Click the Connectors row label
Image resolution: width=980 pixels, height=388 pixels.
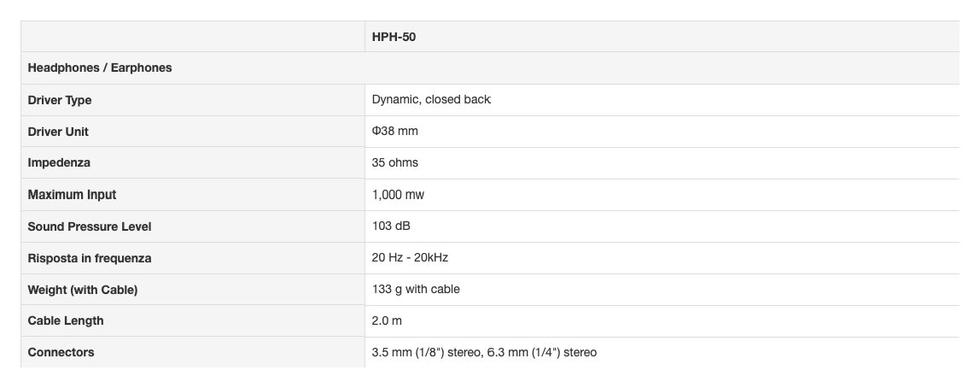(61, 352)
